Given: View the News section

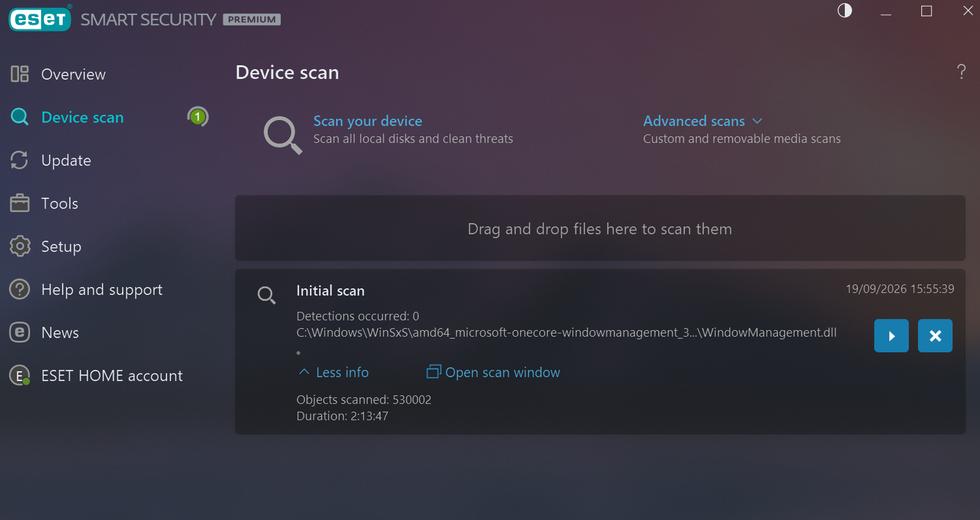Looking at the screenshot, I should (x=60, y=333).
